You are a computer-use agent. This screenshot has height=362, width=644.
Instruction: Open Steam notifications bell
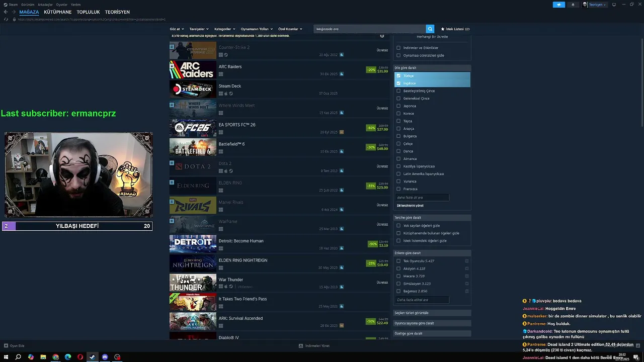[573, 5]
